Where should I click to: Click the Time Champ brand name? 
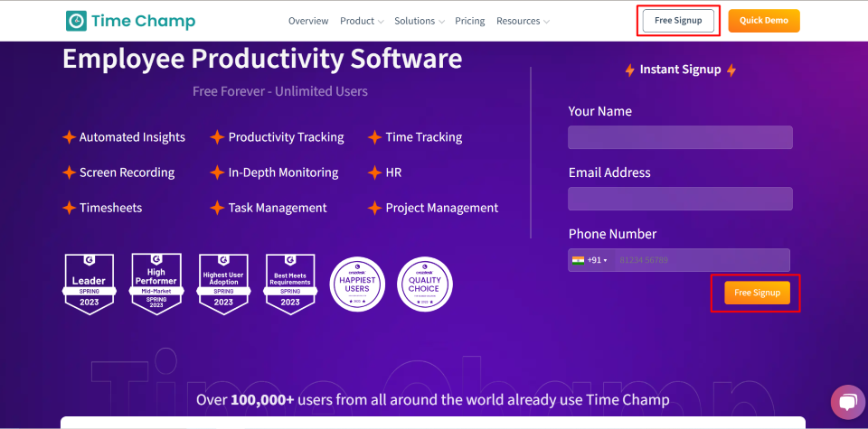coord(144,21)
